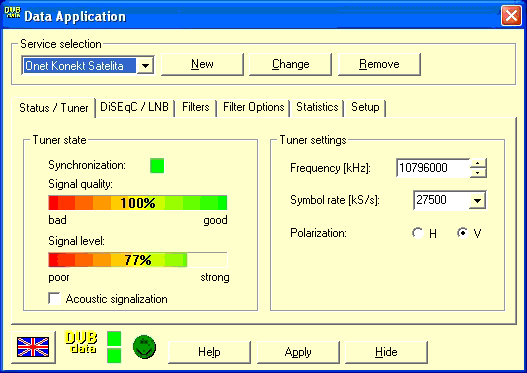Click the 'Frequency [kHz]:' label
The height and width of the screenshot is (373, 527).
point(330,168)
